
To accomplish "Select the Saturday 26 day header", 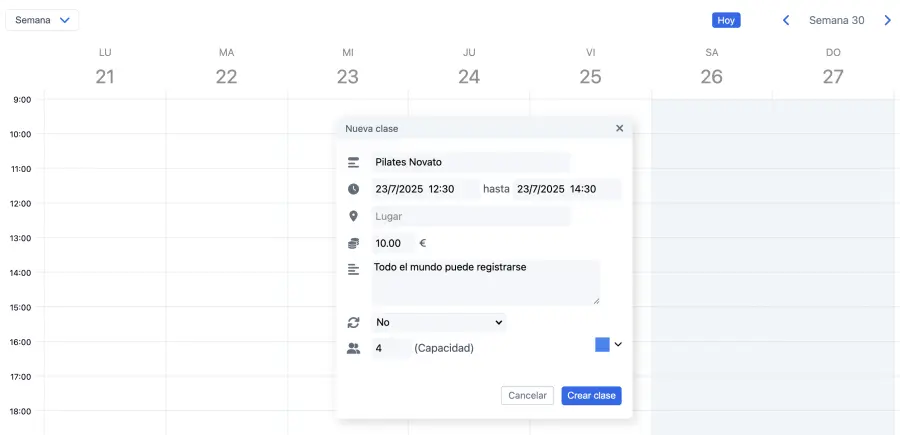I will point(711,67).
